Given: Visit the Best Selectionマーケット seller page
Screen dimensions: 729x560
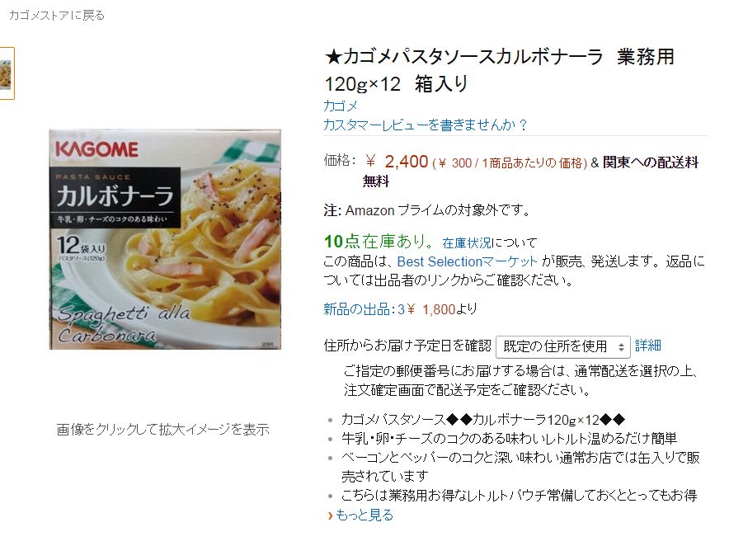Looking at the screenshot, I should [468, 261].
